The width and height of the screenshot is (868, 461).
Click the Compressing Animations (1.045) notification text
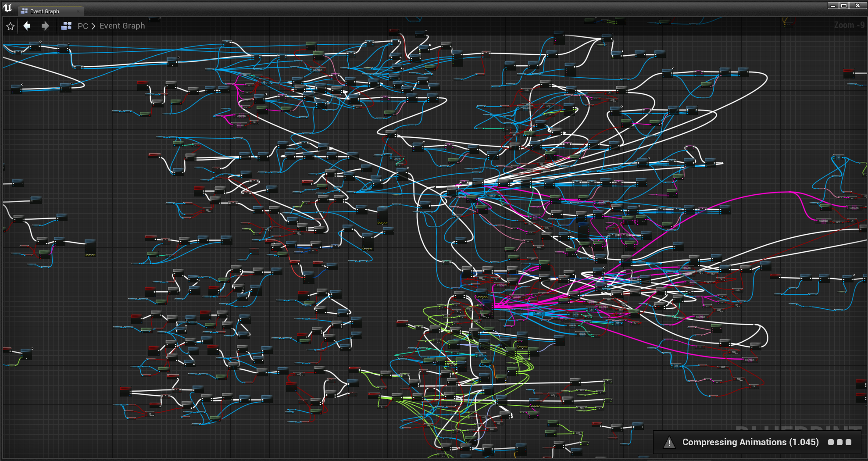(750, 442)
